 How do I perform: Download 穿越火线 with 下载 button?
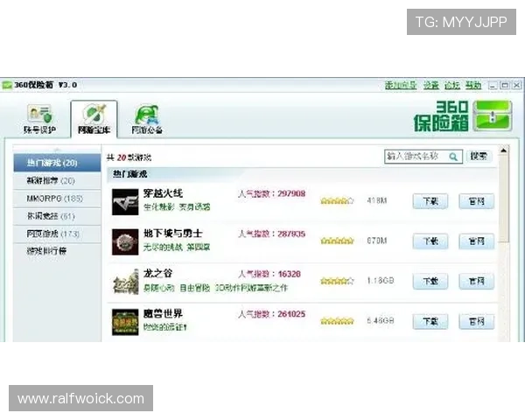430,201
